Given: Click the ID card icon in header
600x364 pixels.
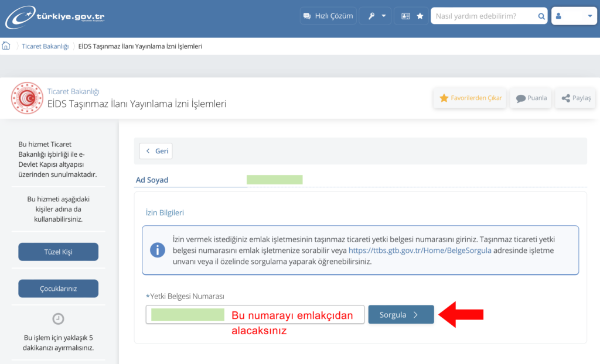Looking at the screenshot, I should (405, 16).
